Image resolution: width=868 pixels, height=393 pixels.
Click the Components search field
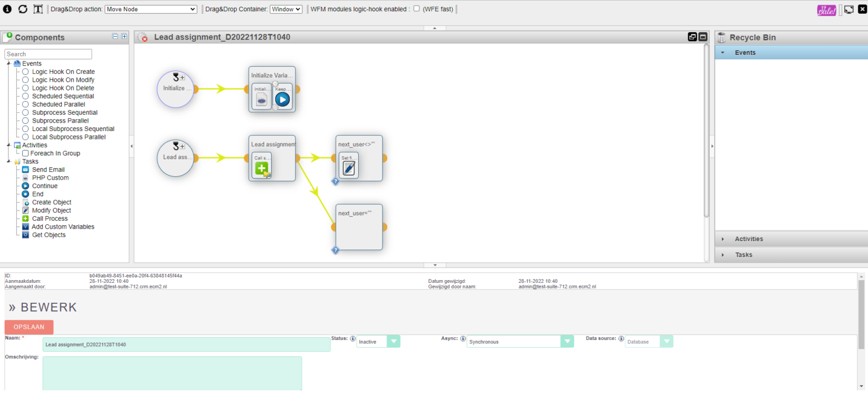47,54
